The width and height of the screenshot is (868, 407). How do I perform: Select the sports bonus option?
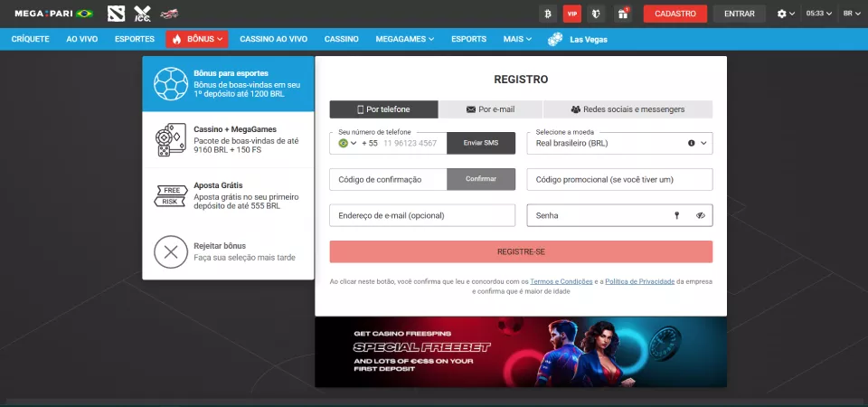pyautogui.click(x=229, y=84)
